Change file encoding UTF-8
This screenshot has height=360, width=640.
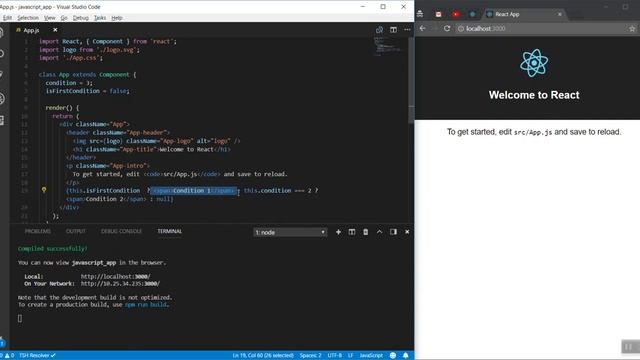pos(335,356)
